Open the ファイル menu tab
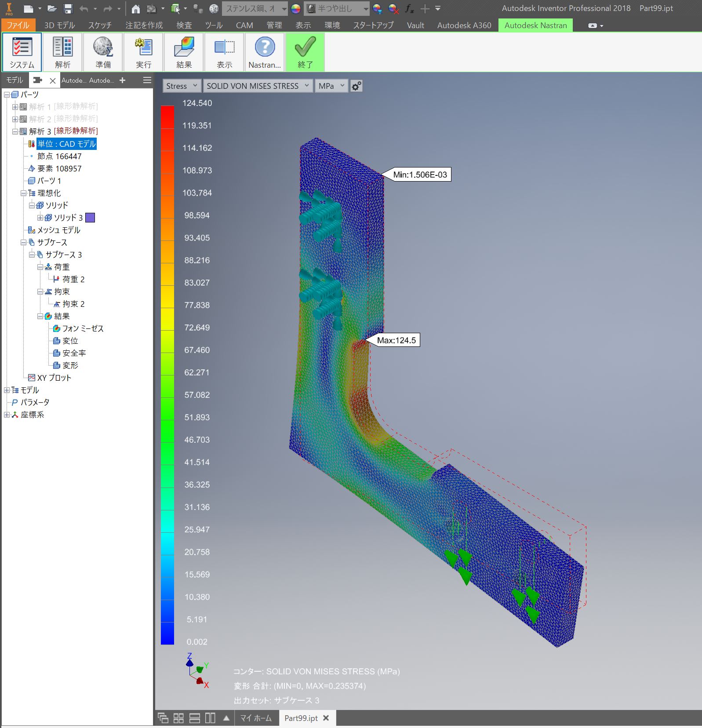Screen dimensions: 702x728 (x=18, y=25)
